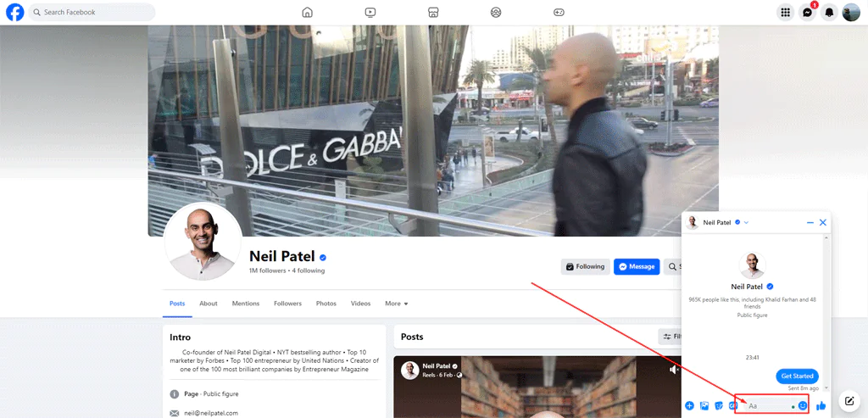868x418 pixels.
Task: Open Neil Patel avatar in chat body
Action: click(x=753, y=266)
